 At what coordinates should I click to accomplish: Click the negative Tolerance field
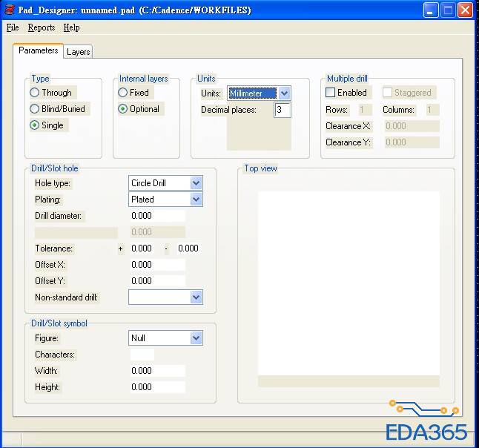[x=189, y=248]
